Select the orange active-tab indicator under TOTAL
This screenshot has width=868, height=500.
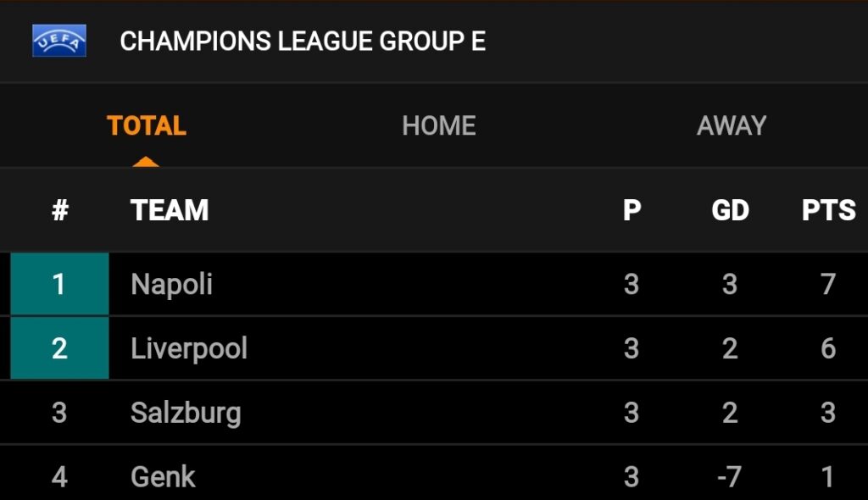(x=146, y=161)
